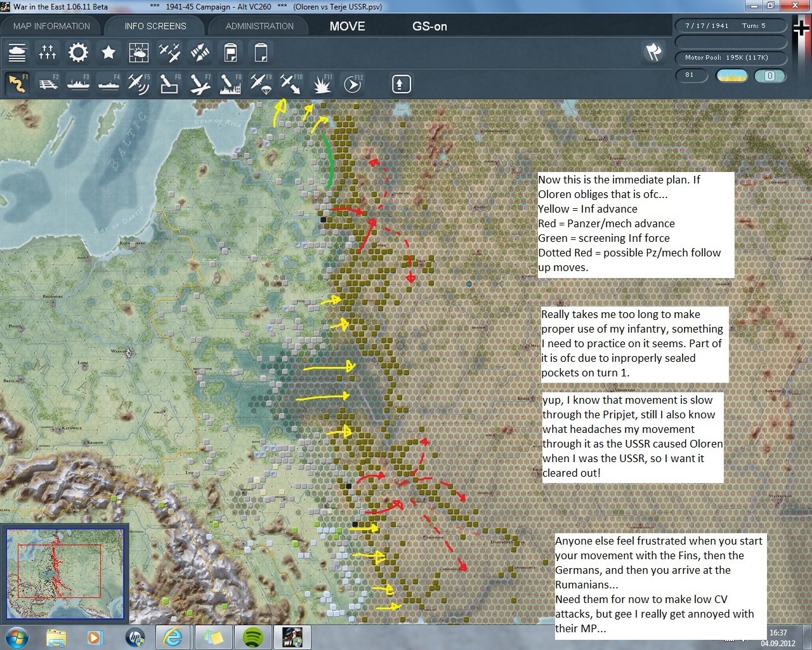
Task: Resolve battles with the explosion (F11) icon
Action: tap(322, 84)
